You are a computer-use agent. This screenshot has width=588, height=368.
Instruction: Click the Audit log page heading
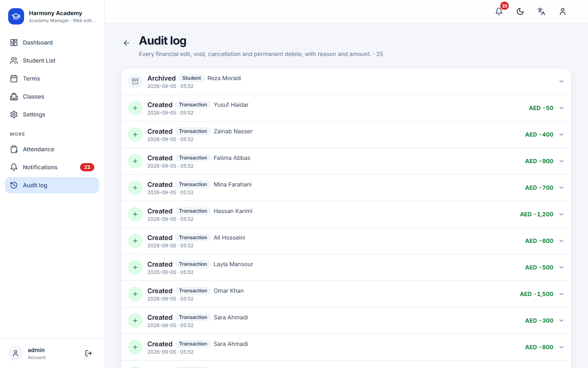point(163,41)
